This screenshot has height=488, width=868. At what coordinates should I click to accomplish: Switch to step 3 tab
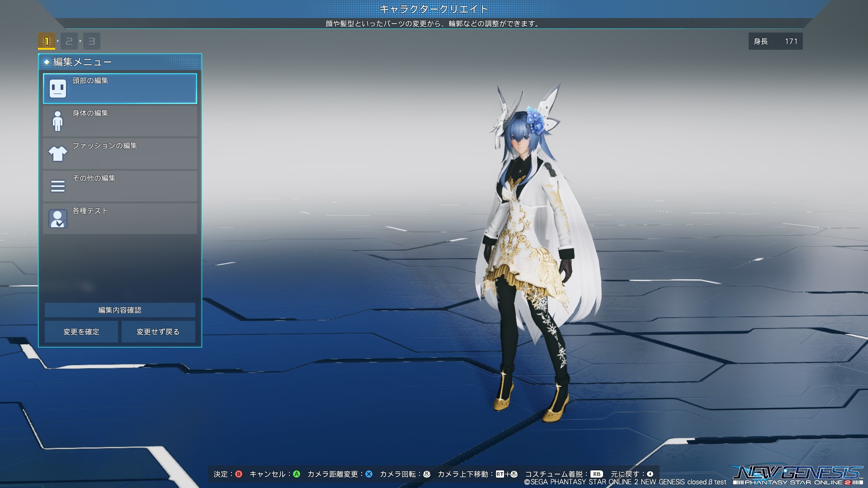[x=91, y=41]
